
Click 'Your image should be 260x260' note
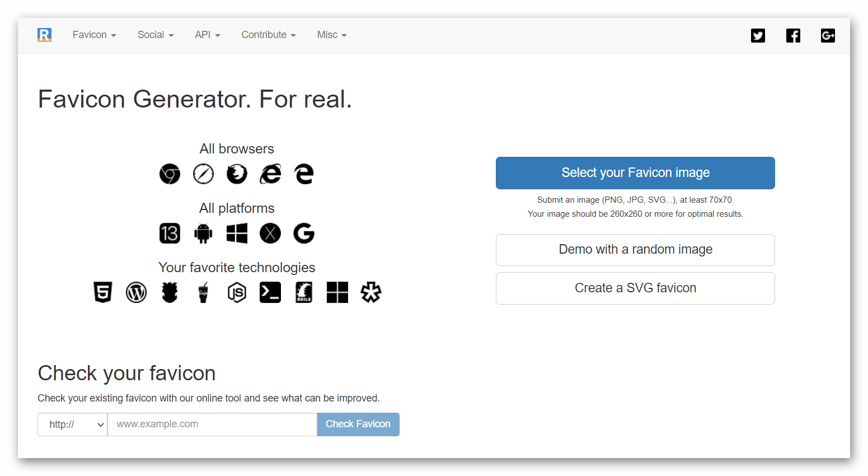click(x=635, y=214)
